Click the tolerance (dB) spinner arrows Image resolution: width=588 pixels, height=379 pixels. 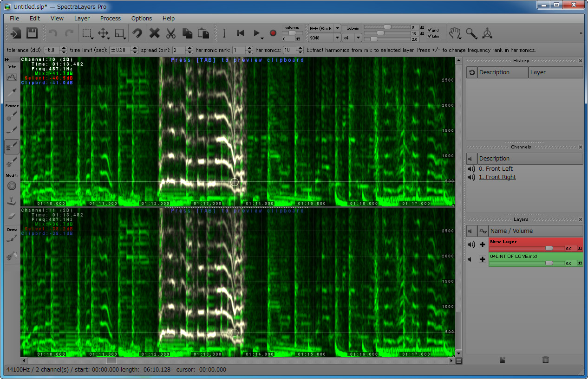click(x=64, y=50)
